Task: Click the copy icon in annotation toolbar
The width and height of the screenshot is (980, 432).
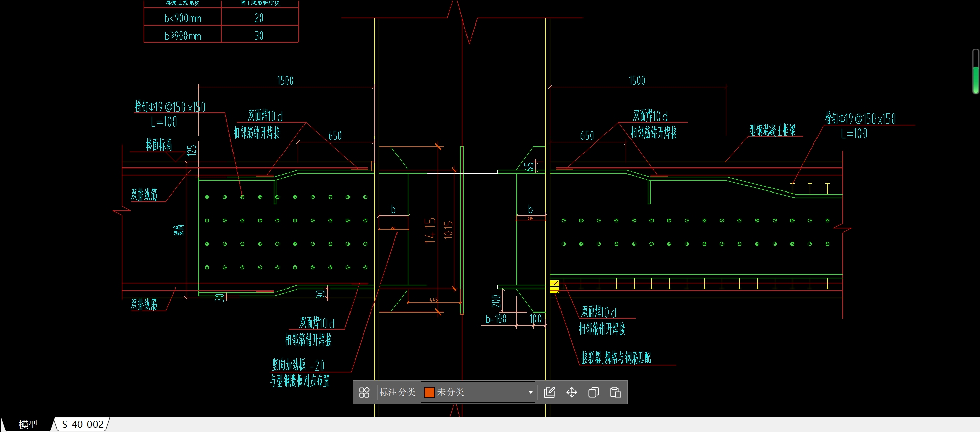Action: pyautogui.click(x=594, y=392)
